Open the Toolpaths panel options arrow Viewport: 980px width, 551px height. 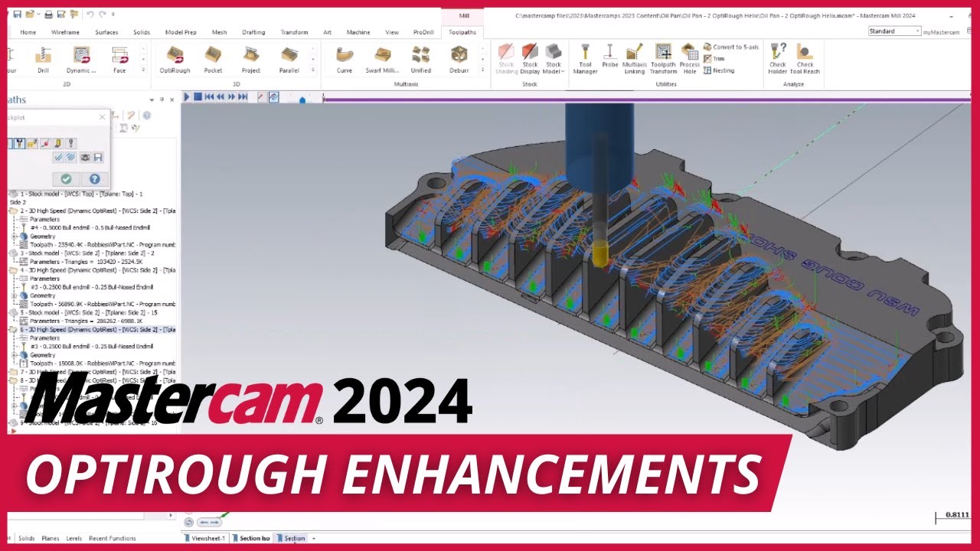[152, 100]
